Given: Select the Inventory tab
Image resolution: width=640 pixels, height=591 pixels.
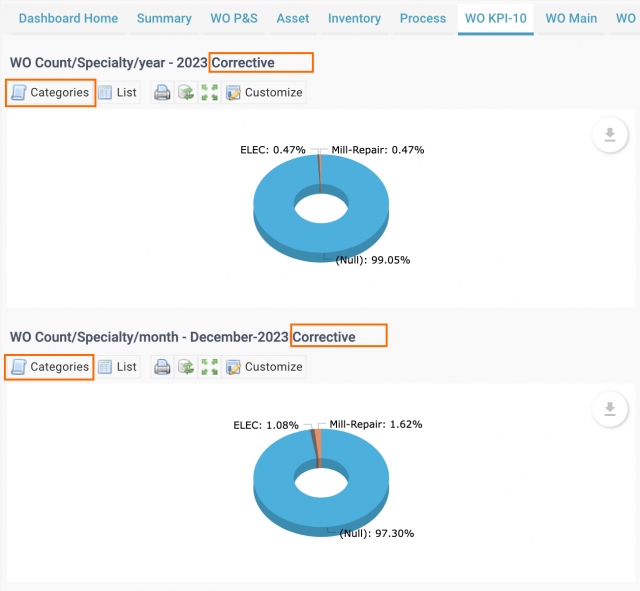Looking at the screenshot, I should [354, 18].
